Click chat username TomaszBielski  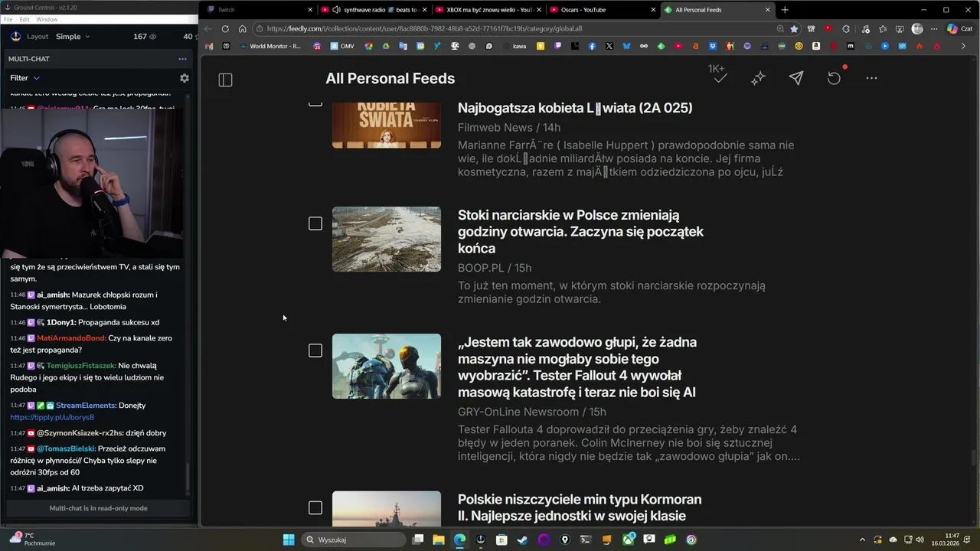click(66, 448)
